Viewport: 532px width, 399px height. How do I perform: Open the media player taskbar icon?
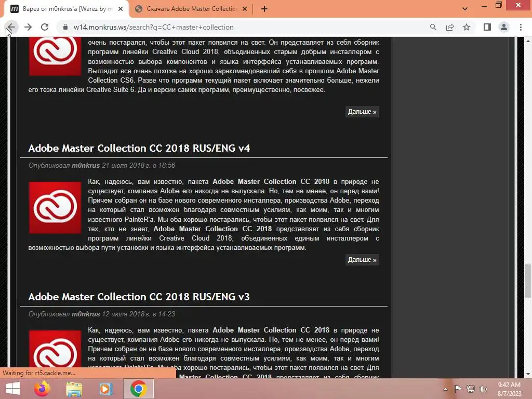(105, 389)
